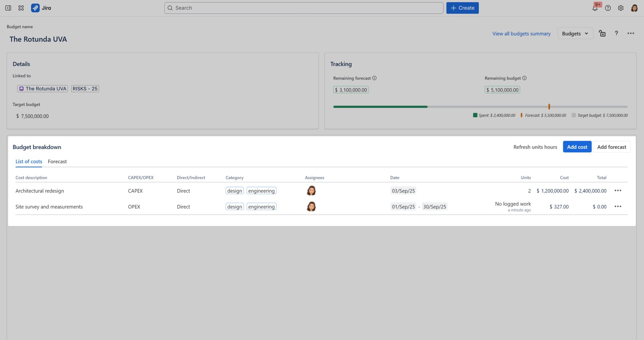Click the info icon next to Remaining forecast
This screenshot has width=644, height=340.
375,78
